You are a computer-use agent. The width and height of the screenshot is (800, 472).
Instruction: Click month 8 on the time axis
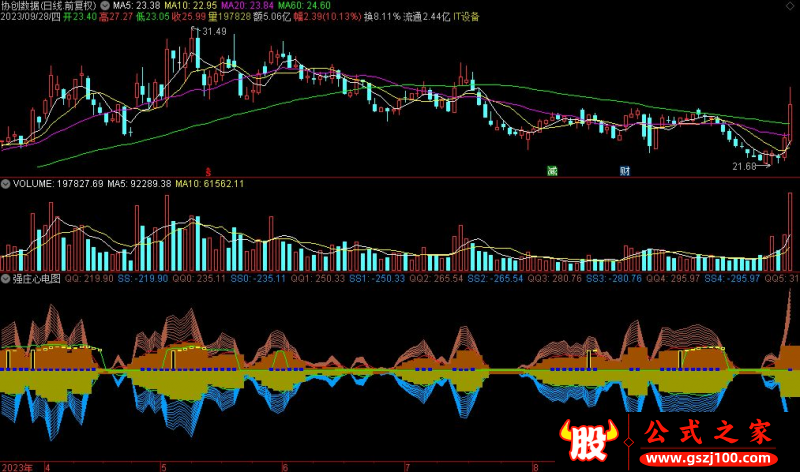point(535,467)
